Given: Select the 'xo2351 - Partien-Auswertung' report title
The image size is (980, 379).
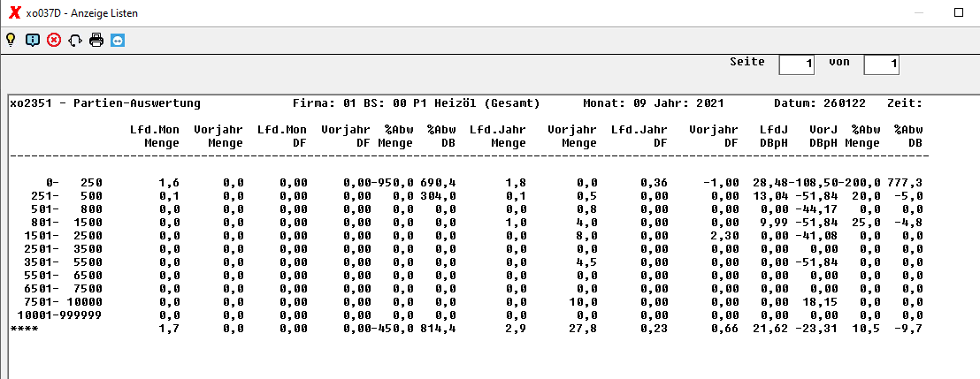Looking at the screenshot, I should click(x=105, y=103).
